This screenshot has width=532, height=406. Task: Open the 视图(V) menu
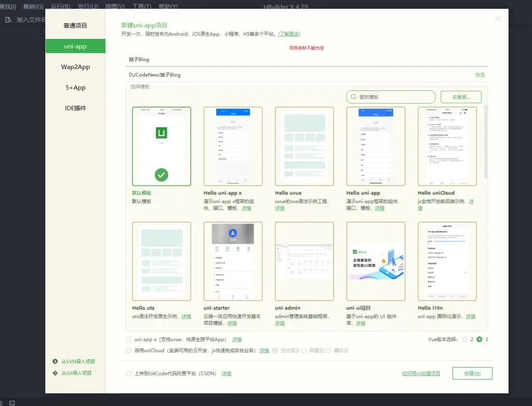[115, 6]
